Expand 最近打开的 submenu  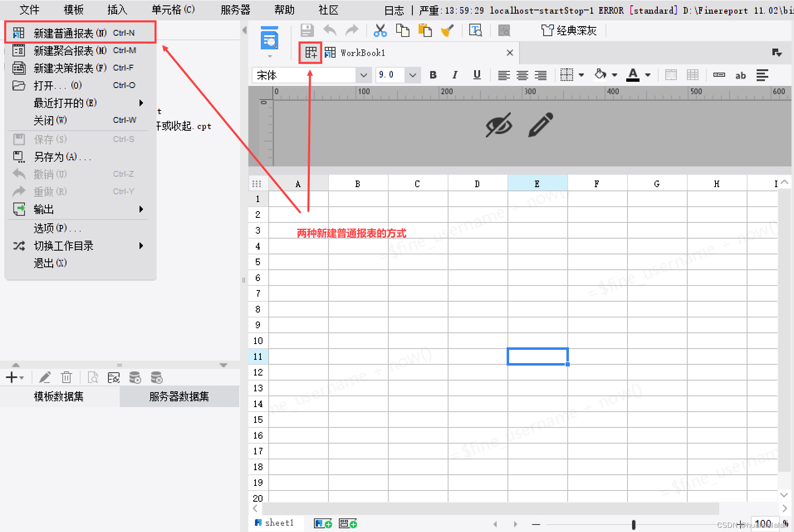pyautogui.click(x=81, y=102)
